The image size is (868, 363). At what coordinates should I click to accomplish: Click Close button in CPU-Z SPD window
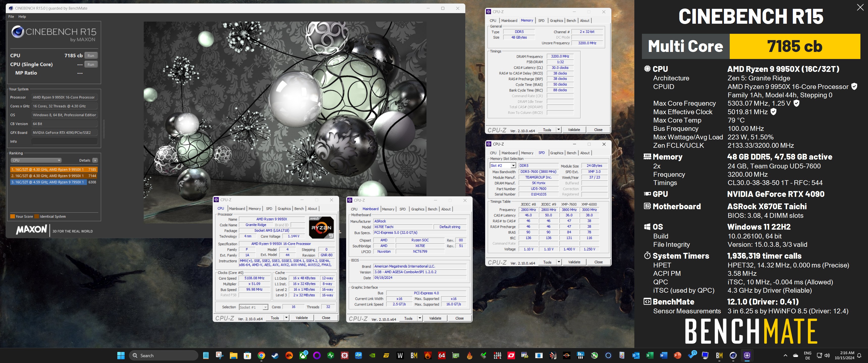[x=599, y=262]
